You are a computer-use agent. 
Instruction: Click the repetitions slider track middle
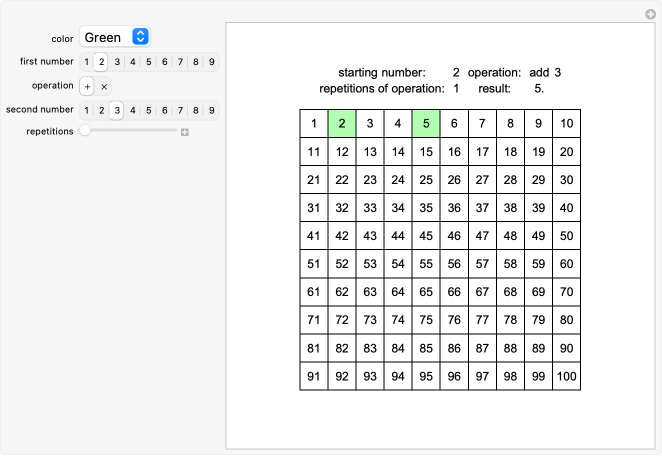pyautogui.click(x=130, y=130)
